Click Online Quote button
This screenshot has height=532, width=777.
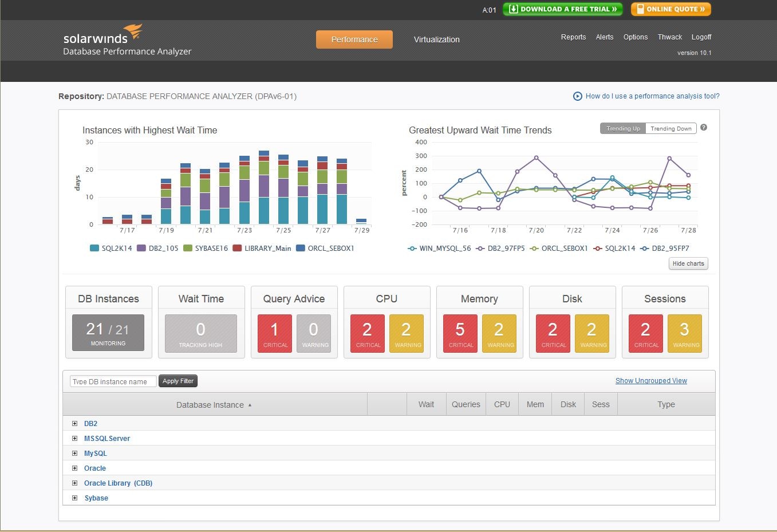click(671, 9)
